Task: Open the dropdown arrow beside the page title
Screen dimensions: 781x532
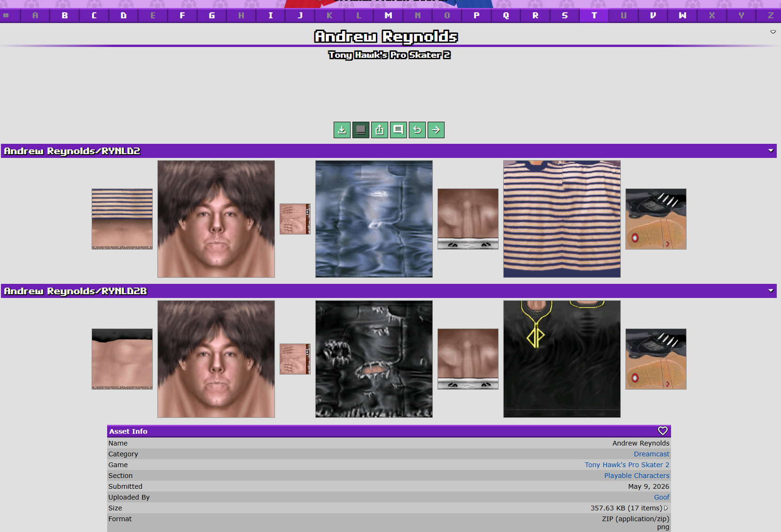Action: [773, 32]
